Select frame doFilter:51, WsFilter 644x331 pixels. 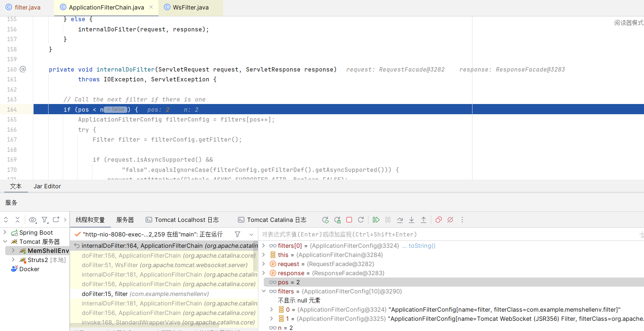[x=164, y=265]
